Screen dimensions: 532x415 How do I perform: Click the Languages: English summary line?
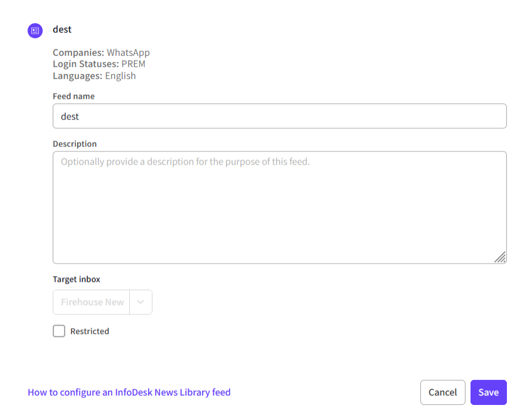click(94, 76)
